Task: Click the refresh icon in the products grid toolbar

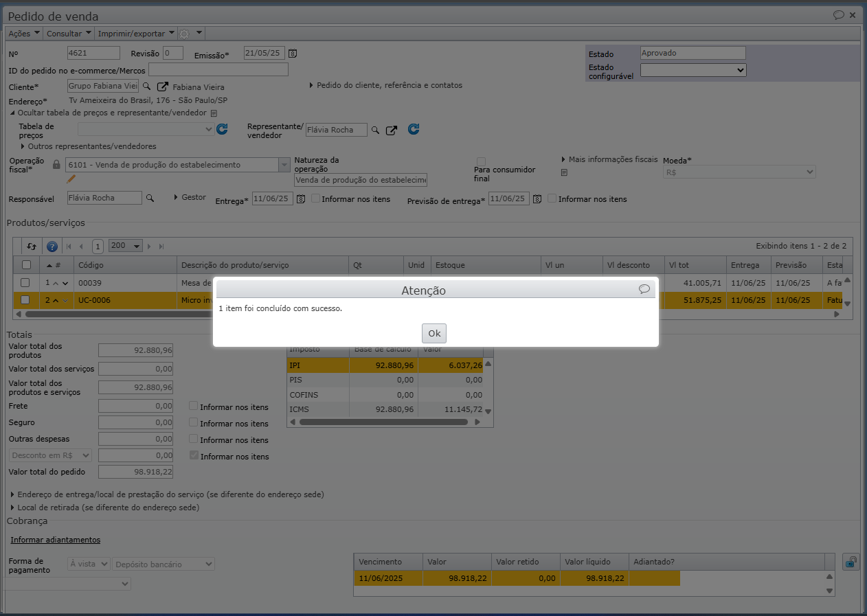Action: click(32, 246)
